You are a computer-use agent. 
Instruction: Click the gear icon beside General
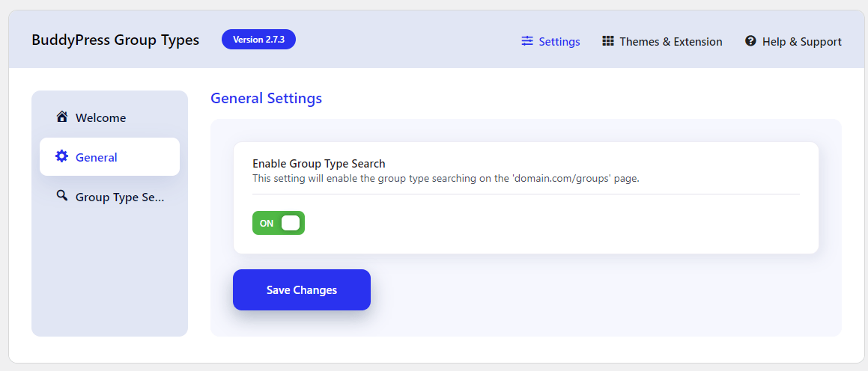tap(62, 157)
